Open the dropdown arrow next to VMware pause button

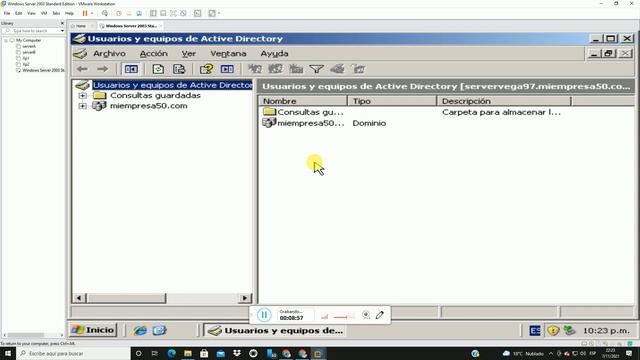92,13
